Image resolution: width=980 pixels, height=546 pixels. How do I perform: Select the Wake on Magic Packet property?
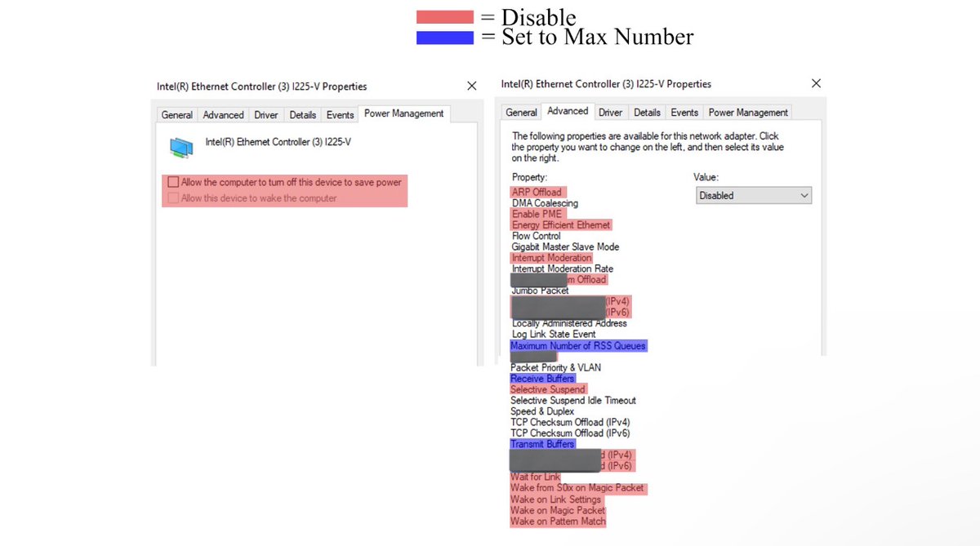point(558,510)
